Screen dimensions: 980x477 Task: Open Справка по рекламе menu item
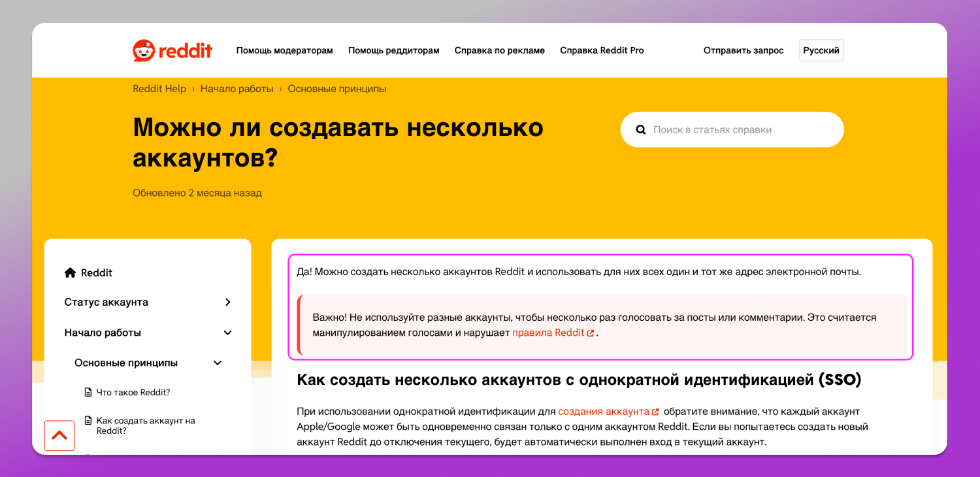click(500, 50)
